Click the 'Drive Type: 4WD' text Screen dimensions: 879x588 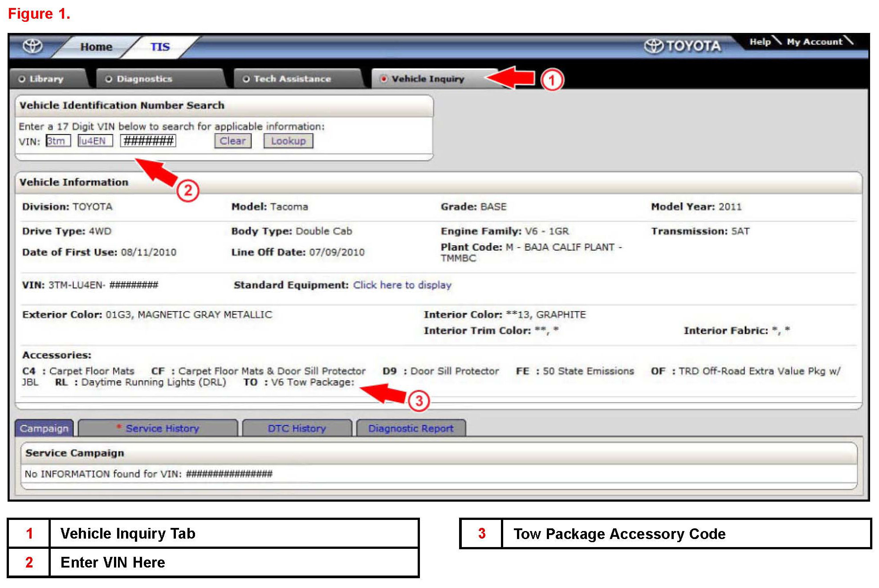[x=67, y=231]
